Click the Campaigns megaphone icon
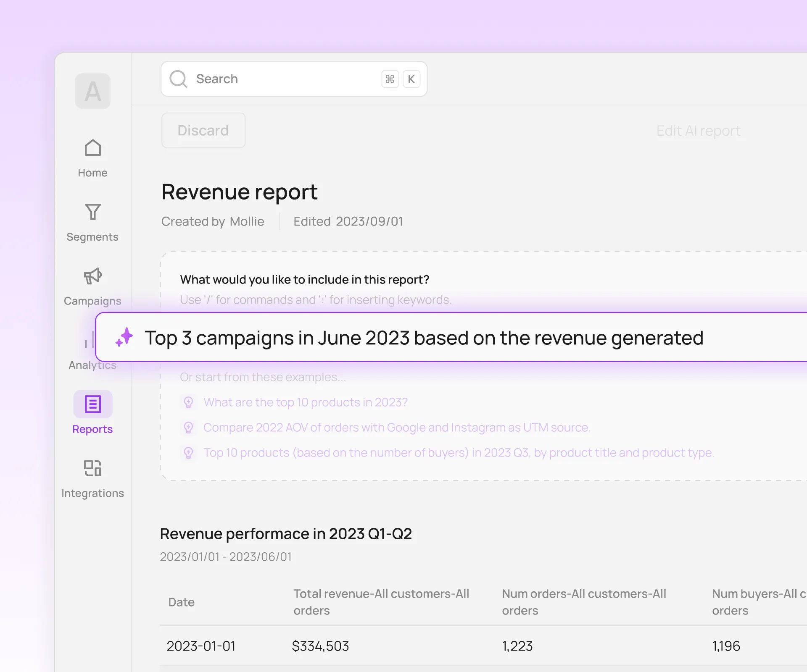 (92, 276)
